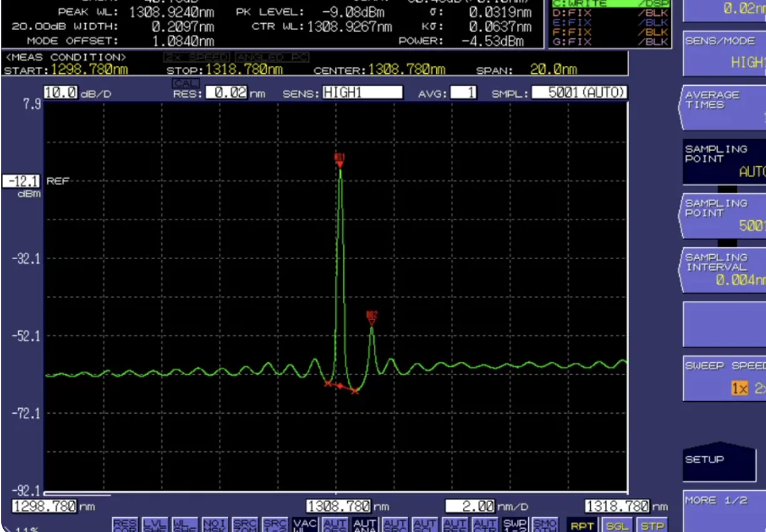766x532 pixels.
Task: Open the AVERAGE TIMES soft key
Action: (x=723, y=107)
